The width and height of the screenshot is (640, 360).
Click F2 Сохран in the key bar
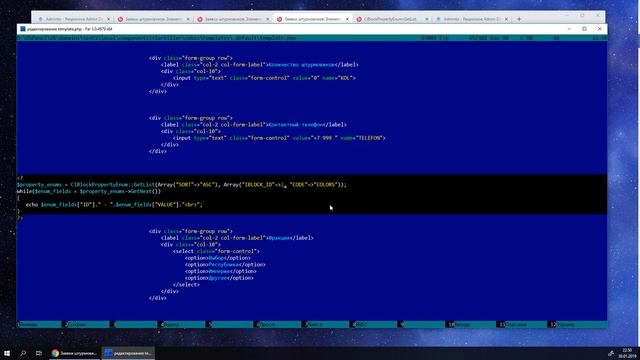point(87,324)
